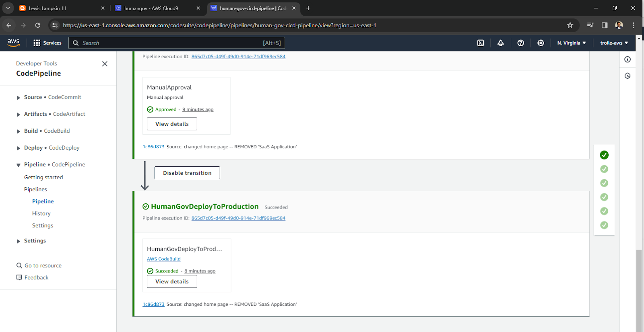This screenshot has height=332, width=644.
Task: Close the humangov AWS Cloud9 tab
Action: (x=198, y=8)
